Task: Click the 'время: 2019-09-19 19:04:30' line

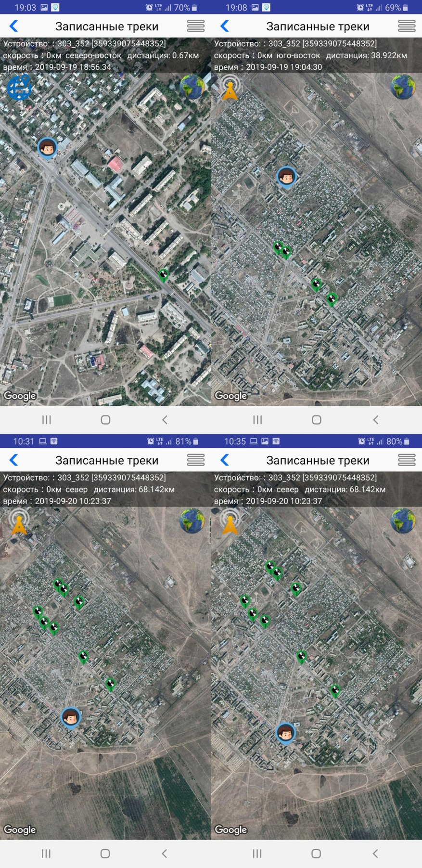Action: click(x=268, y=67)
